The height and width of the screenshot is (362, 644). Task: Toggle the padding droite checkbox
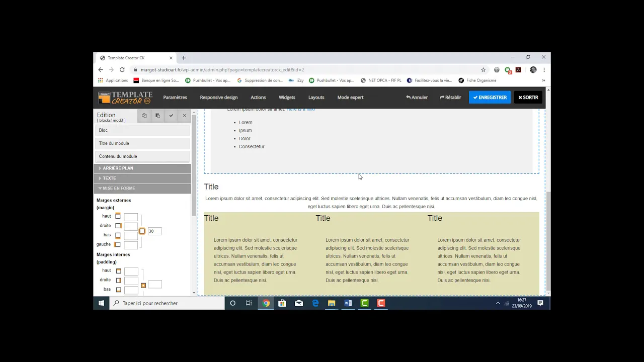pyautogui.click(x=119, y=281)
